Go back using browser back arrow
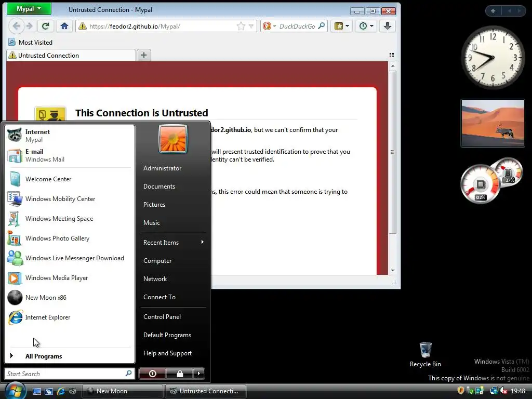The image size is (532, 399). [16, 26]
